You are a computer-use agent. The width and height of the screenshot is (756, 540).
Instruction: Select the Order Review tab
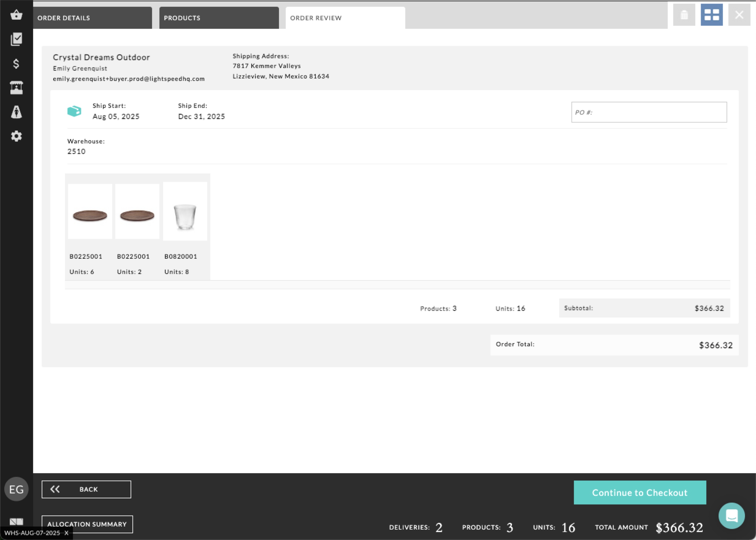click(315, 18)
